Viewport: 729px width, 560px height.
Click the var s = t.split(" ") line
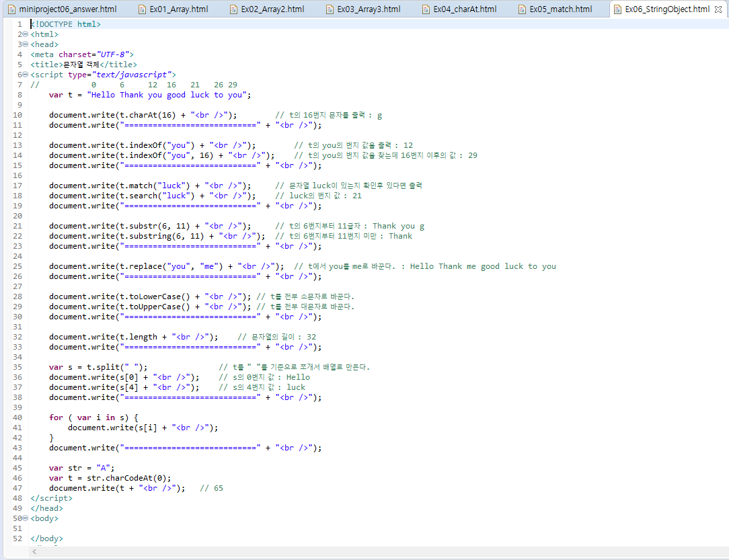(x=98, y=367)
